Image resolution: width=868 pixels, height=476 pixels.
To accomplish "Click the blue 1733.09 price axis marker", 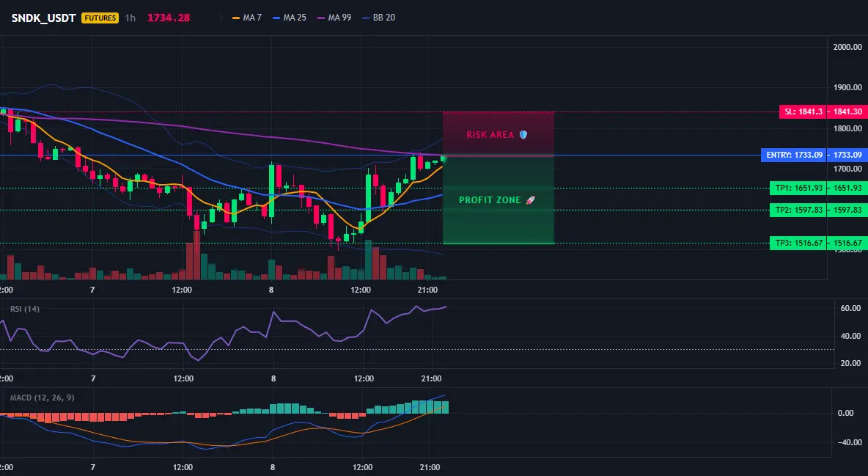I will click(x=847, y=155).
